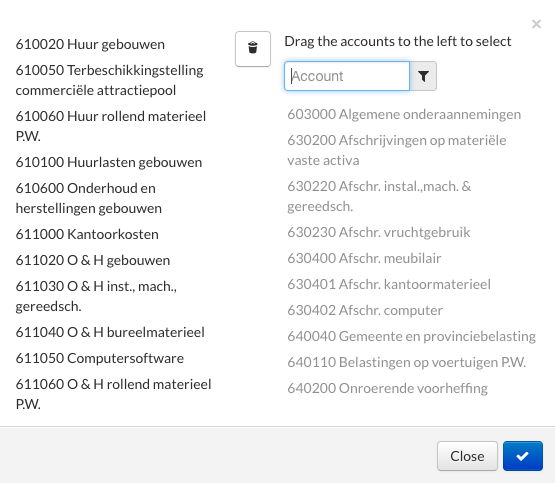Select 610050 Terbeschikkingstelling commerciële attractiepool

click(109, 80)
